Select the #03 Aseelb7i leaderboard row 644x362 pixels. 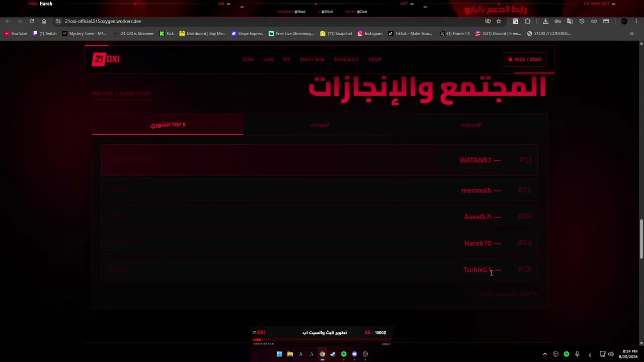(x=319, y=217)
